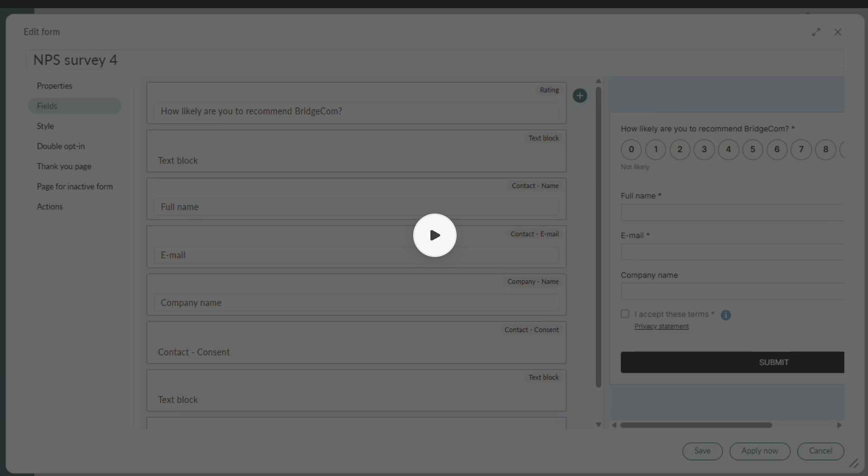Click the vertical scrollbar of fields list

pos(598,237)
